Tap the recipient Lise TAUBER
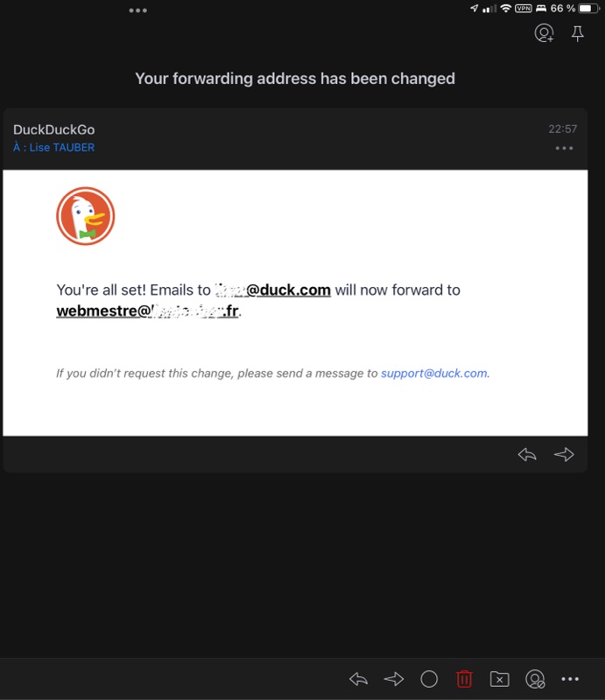The image size is (605, 700). (x=61, y=148)
